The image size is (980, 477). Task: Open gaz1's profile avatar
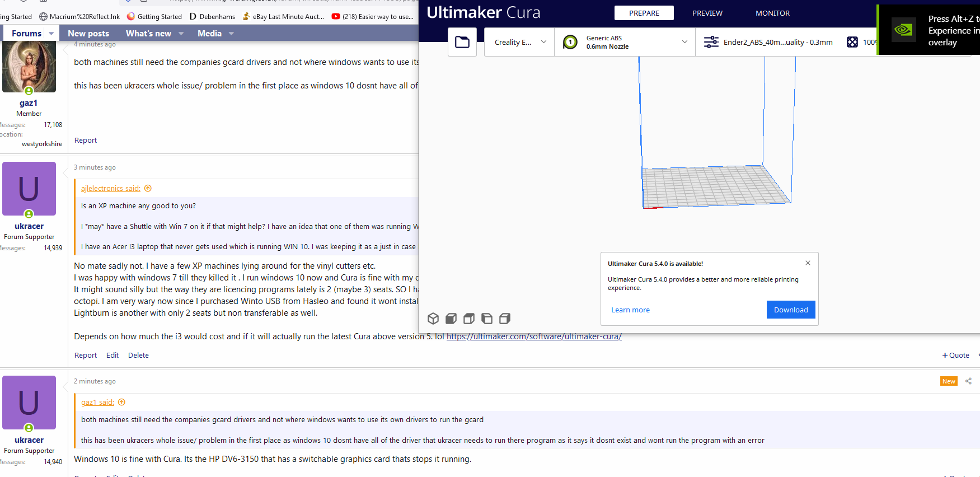(x=29, y=67)
